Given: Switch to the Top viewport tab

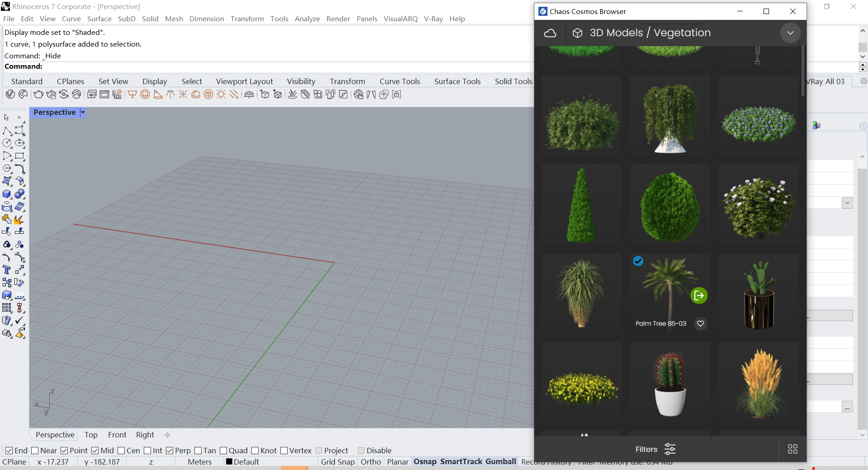Looking at the screenshot, I should point(91,435).
